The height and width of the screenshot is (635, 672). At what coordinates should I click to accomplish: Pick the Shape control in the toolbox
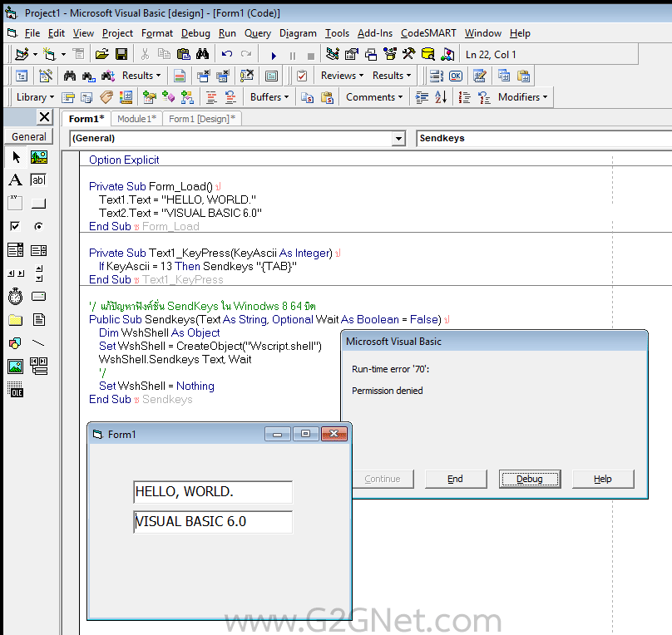[x=16, y=343]
